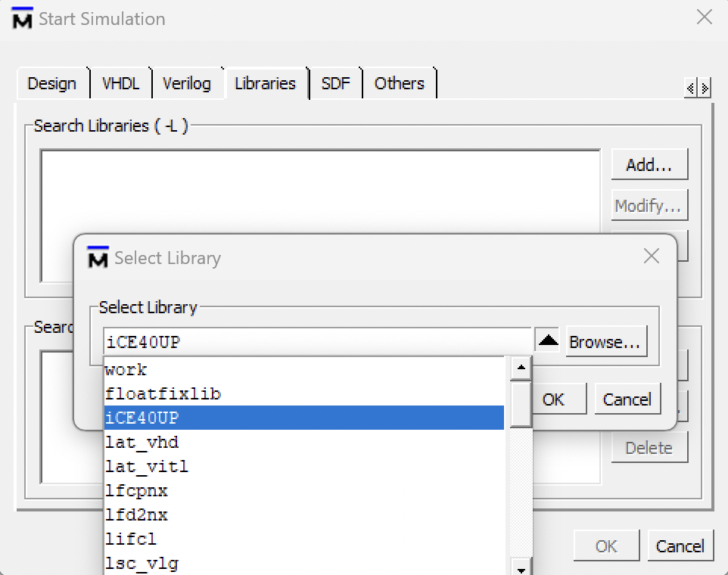The height and width of the screenshot is (575, 728).
Task: Click the Browse... button
Action: [x=606, y=341]
